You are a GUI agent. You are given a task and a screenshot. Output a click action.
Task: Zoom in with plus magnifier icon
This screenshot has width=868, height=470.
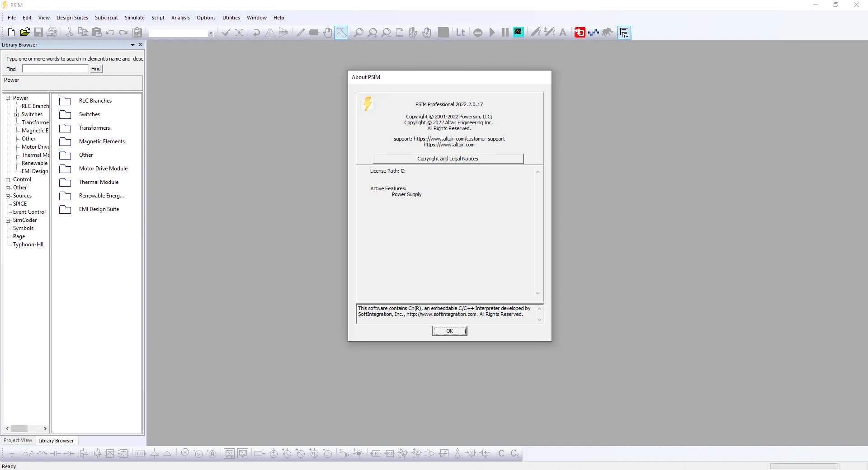373,33
